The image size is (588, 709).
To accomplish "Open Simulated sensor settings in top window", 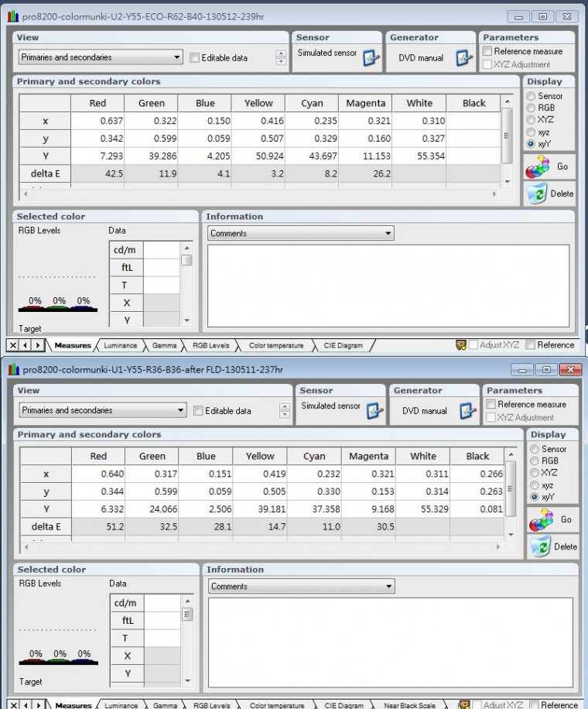I will (x=371, y=58).
